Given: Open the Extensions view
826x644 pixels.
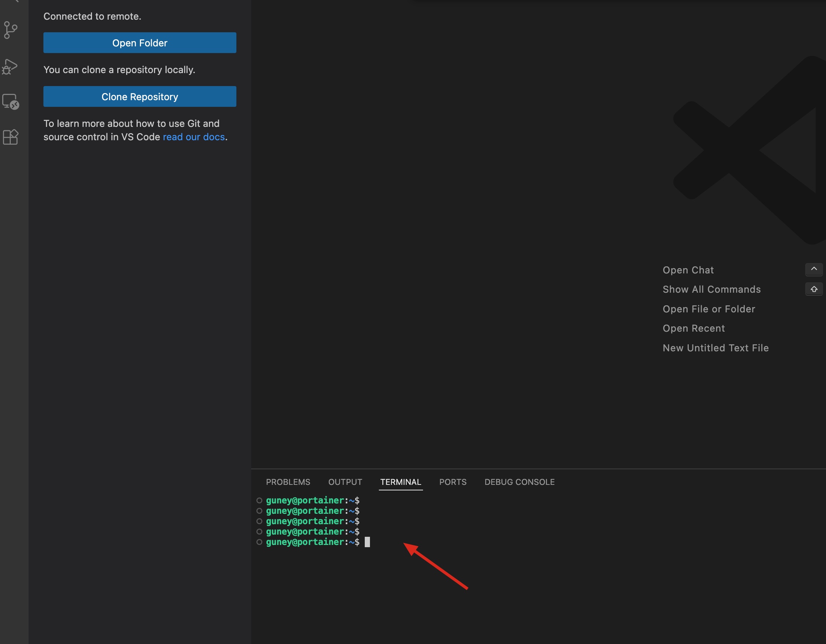Looking at the screenshot, I should pos(10,137).
